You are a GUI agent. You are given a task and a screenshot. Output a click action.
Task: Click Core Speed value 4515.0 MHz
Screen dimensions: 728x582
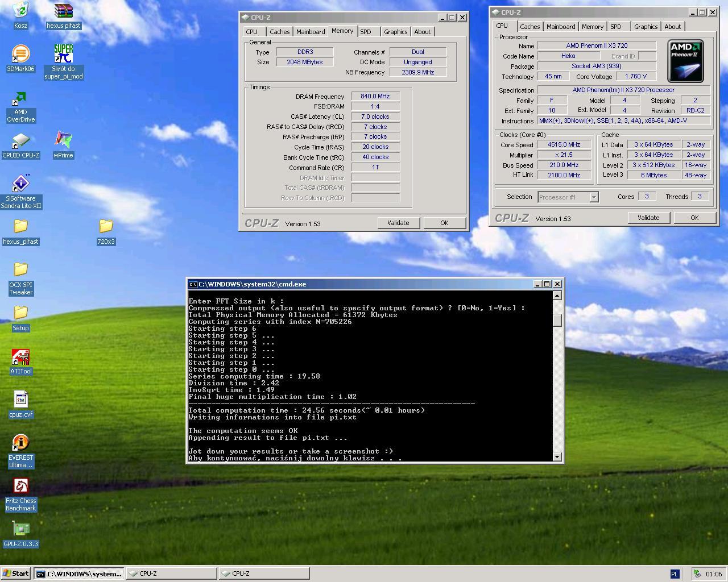point(564,145)
